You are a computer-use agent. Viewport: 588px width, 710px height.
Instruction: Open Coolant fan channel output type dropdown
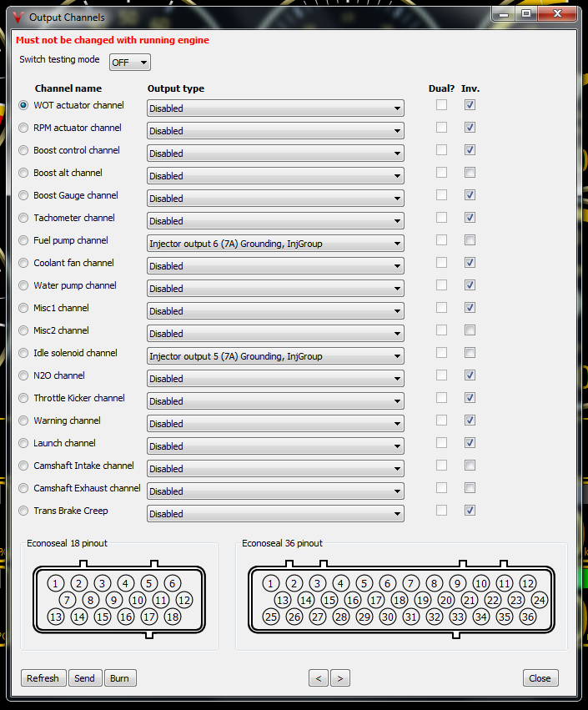pos(275,266)
